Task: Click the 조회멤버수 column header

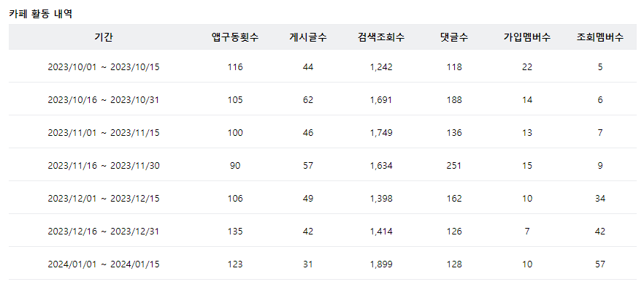Action: (600, 37)
